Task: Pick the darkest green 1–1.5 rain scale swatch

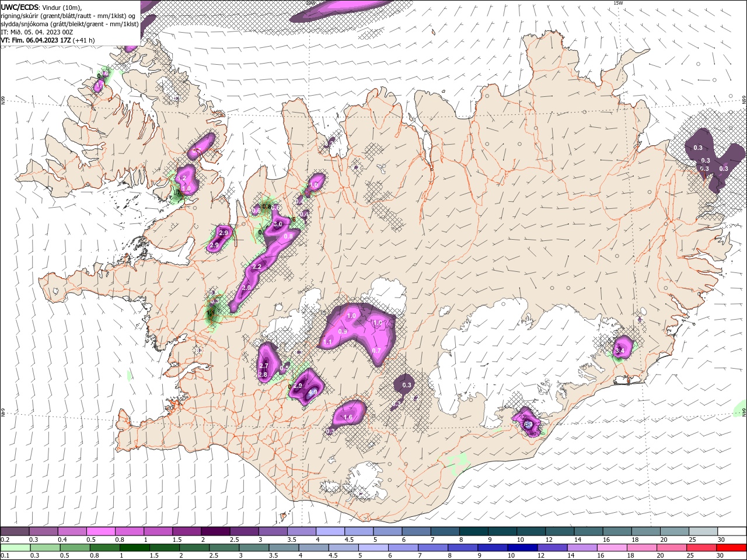Action: (135, 548)
